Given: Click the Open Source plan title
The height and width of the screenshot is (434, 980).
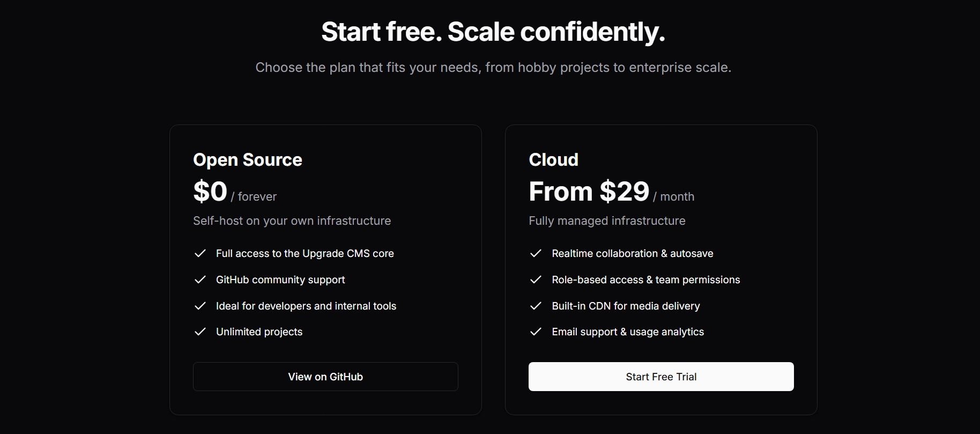Looking at the screenshot, I should tap(248, 160).
